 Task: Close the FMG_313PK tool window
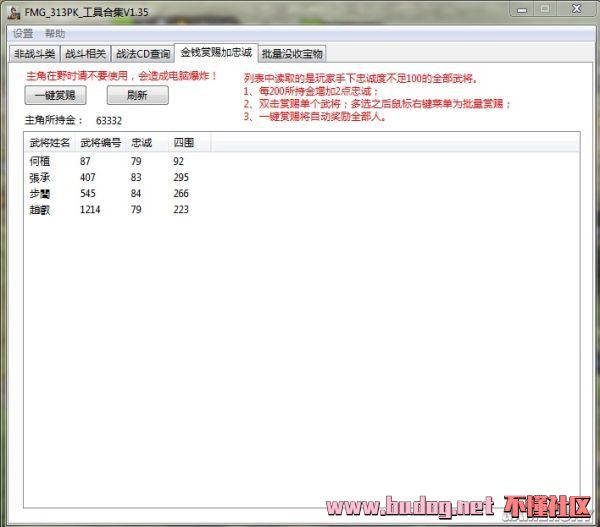pyautogui.click(x=576, y=9)
